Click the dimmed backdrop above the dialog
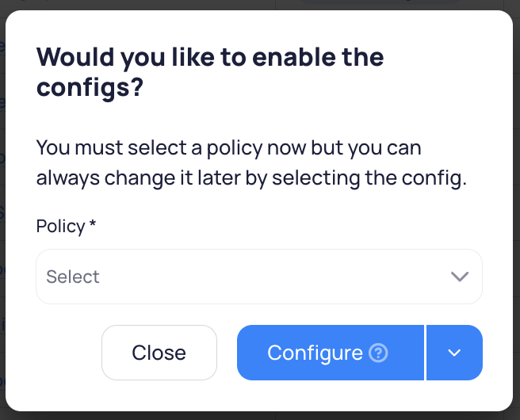The image size is (520, 420). [x=258, y=4]
